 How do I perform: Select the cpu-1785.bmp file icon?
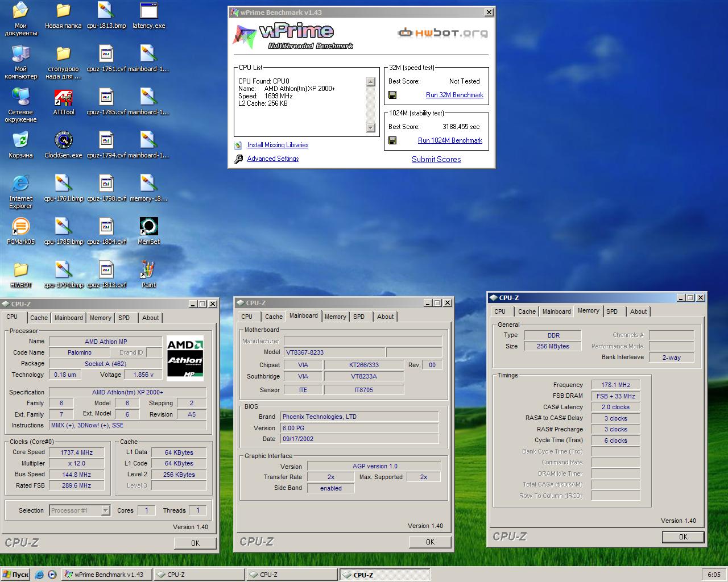63,227
